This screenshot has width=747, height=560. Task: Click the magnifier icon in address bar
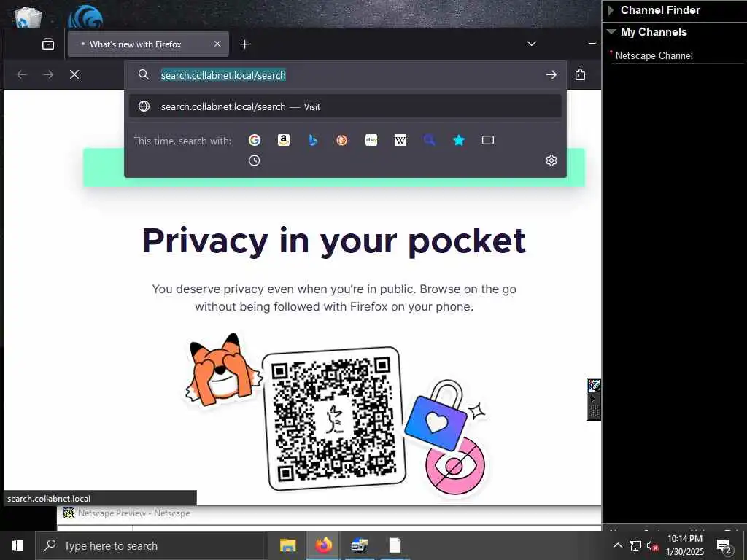(144, 74)
